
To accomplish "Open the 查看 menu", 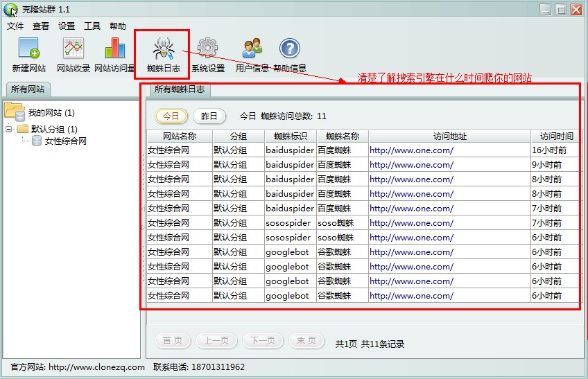I will (41, 26).
